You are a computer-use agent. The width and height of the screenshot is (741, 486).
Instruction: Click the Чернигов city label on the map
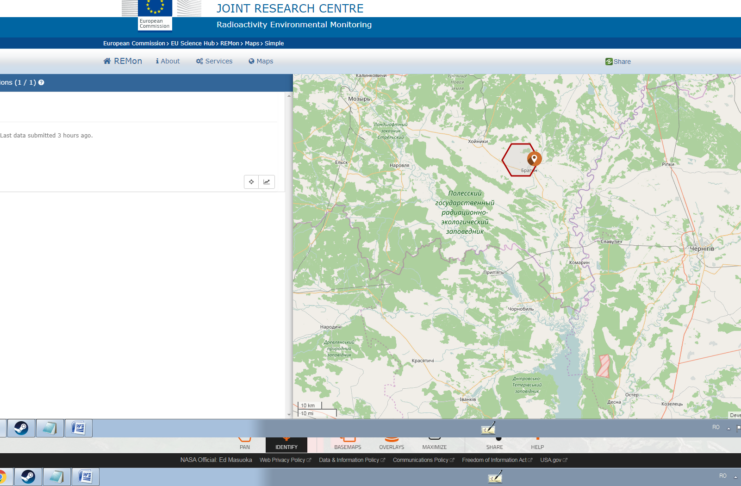coord(702,249)
